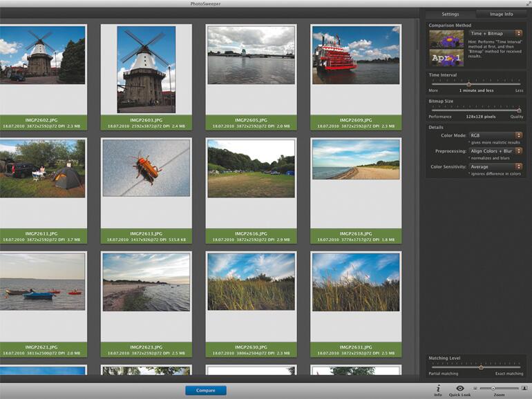Open the Comparison Method 'Time + Bitmap' dropdown
The image size is (532, 399).
point(495,33)
